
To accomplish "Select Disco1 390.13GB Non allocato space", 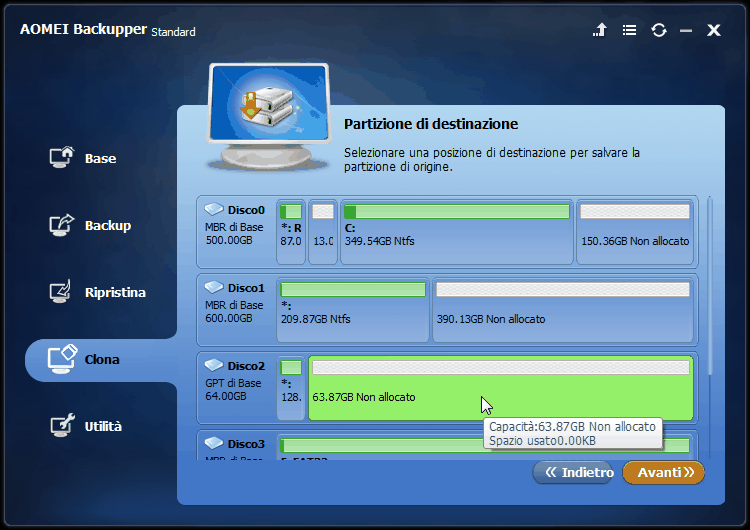I will (x=563, y=310).
